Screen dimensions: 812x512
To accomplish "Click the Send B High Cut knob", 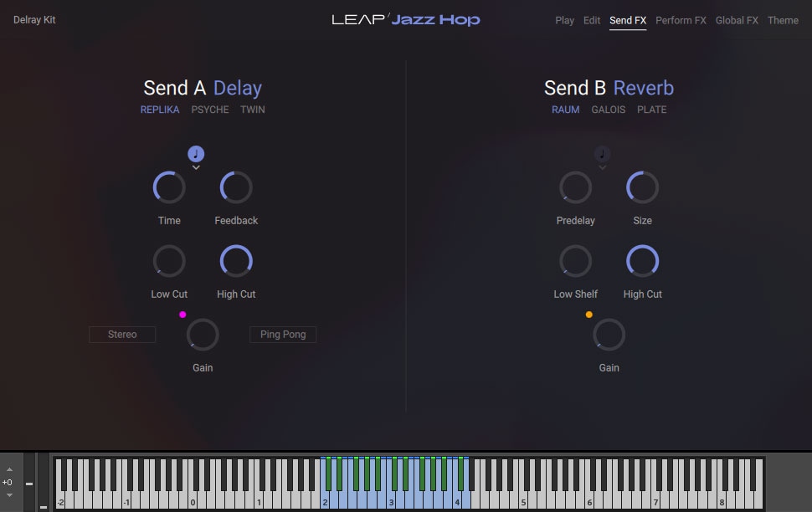I will (x=642, y=261).
